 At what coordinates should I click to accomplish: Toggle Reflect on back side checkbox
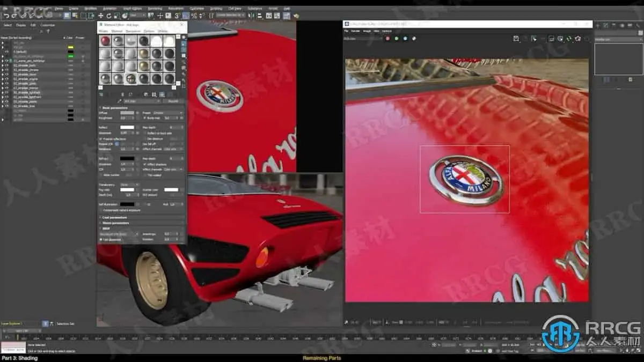(x=145, y=133)
